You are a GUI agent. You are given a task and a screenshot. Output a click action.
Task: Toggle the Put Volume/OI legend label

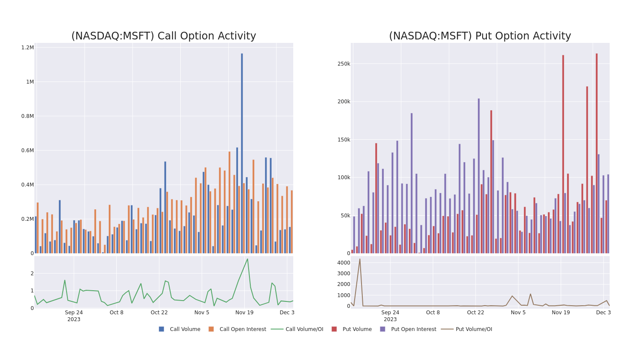(x=474, y=329)
